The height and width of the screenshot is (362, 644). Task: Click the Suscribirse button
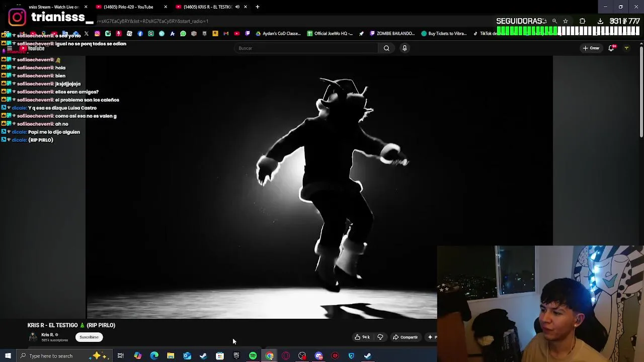(89, 337)
